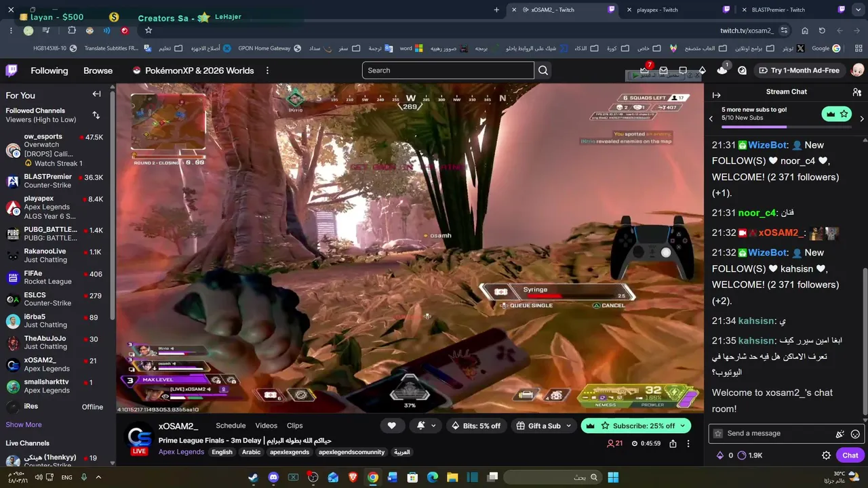Click the purple Chat send button

click(850, 455)
